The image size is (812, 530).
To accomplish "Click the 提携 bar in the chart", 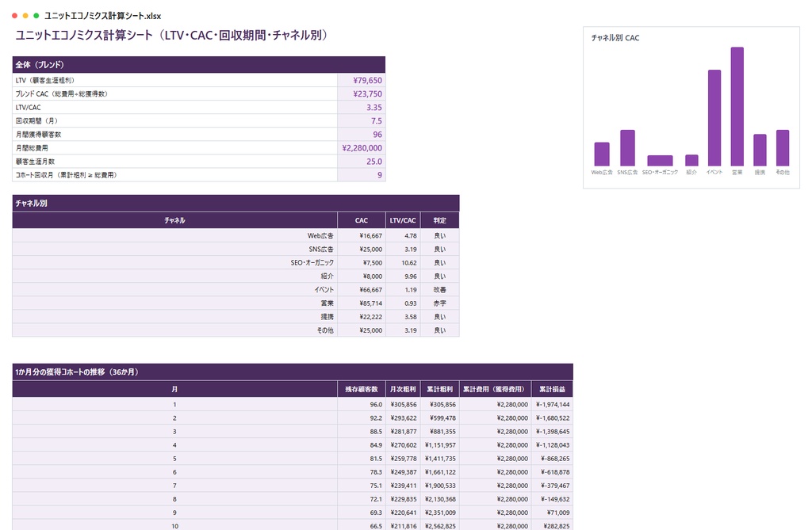I will tap(760, 150).
